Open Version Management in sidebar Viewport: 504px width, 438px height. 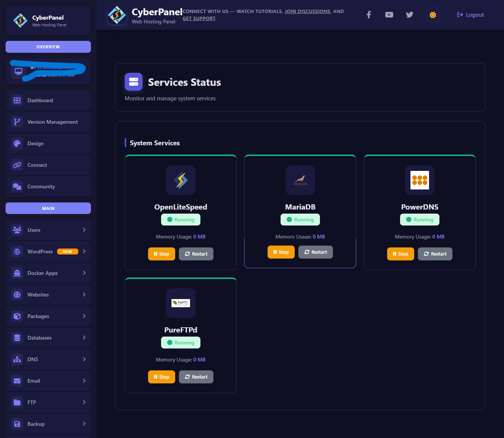coord(48,122)
